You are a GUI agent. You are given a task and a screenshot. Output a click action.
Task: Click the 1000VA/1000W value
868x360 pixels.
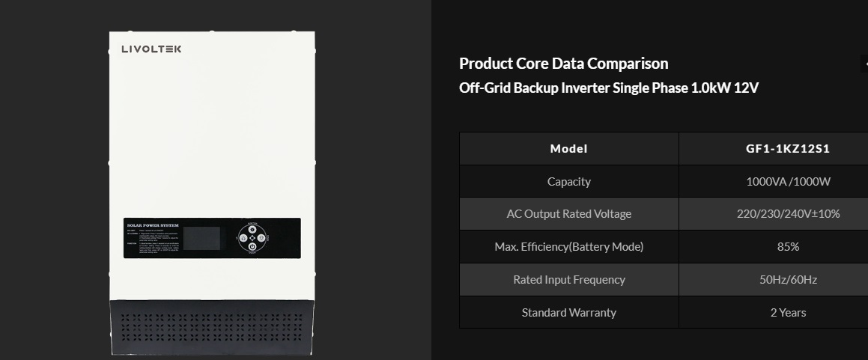pyautogui.click(x=788, y=181)
